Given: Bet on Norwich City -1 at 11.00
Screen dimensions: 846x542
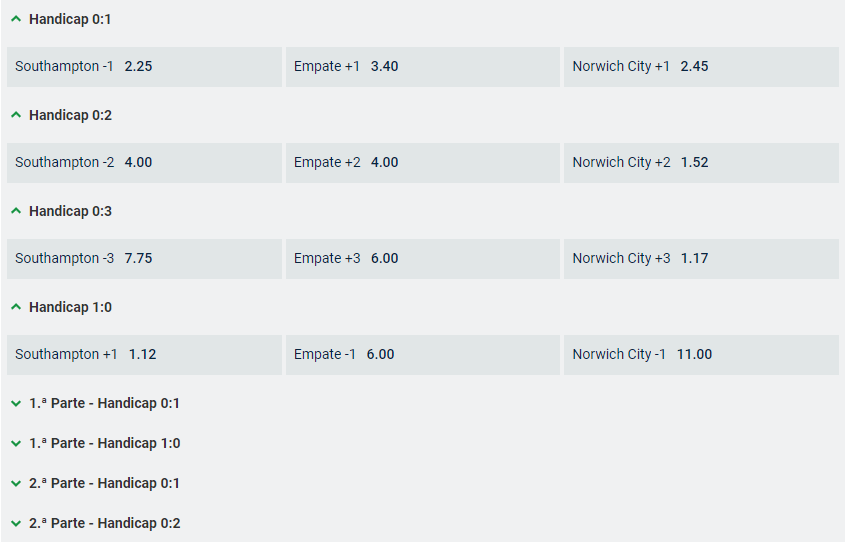Looking at the screenshot, I should pos(700,355).
